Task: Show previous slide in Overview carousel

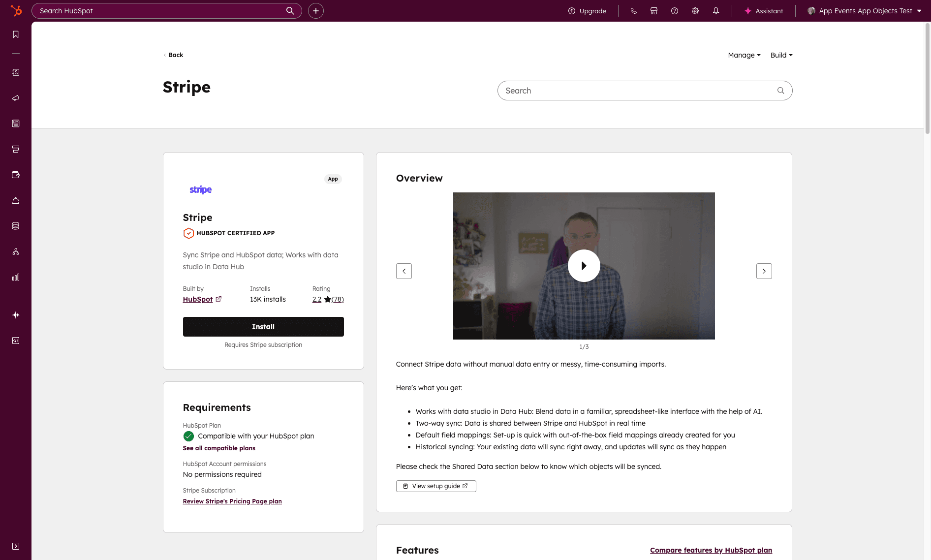Action: coord(404,271)
